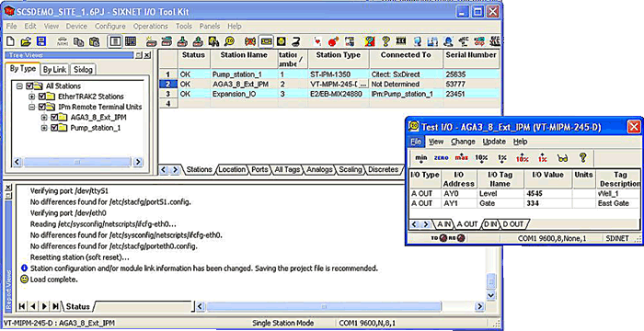This screenshot has height=331, width=644.
Task: Open the Change menu in Test I/O
Action: [463, 142]
